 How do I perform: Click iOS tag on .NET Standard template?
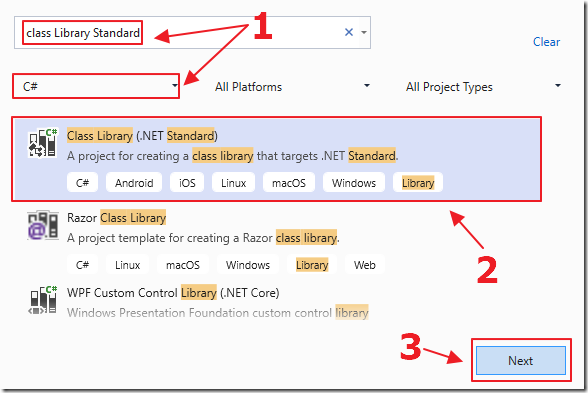(187, 183)
